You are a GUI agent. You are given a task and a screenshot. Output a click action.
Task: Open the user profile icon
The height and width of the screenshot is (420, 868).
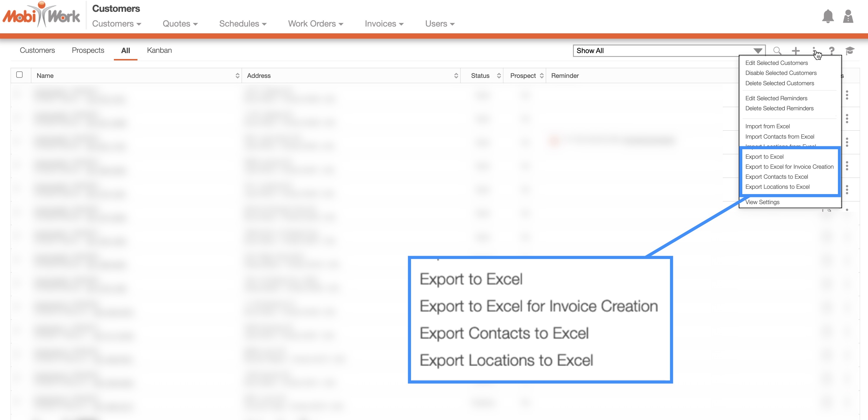coord(848,16)
